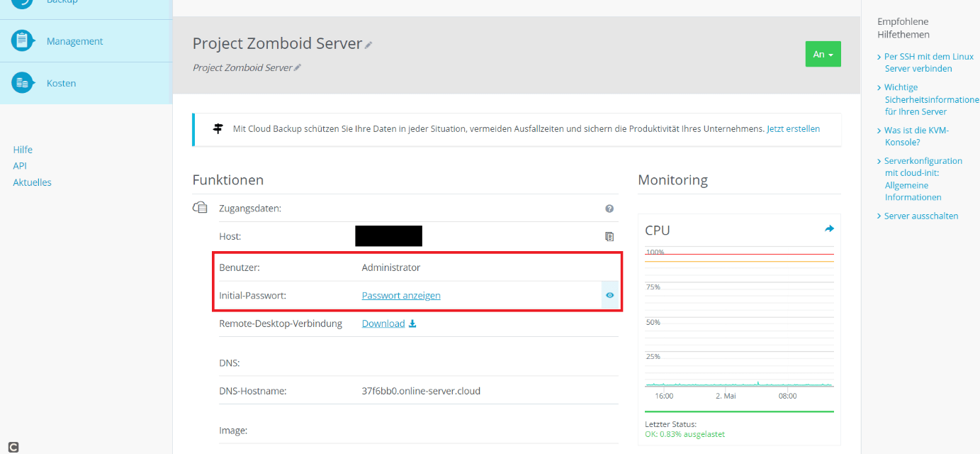The image size is (980, 454).
Task: Open the Aktuelles link
Action: tap(32, 182)
